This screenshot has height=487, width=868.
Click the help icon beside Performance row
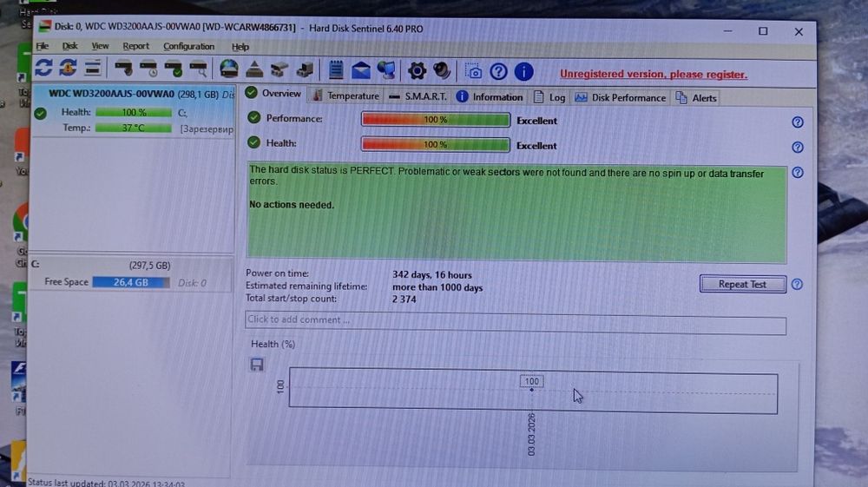(797, 122)
